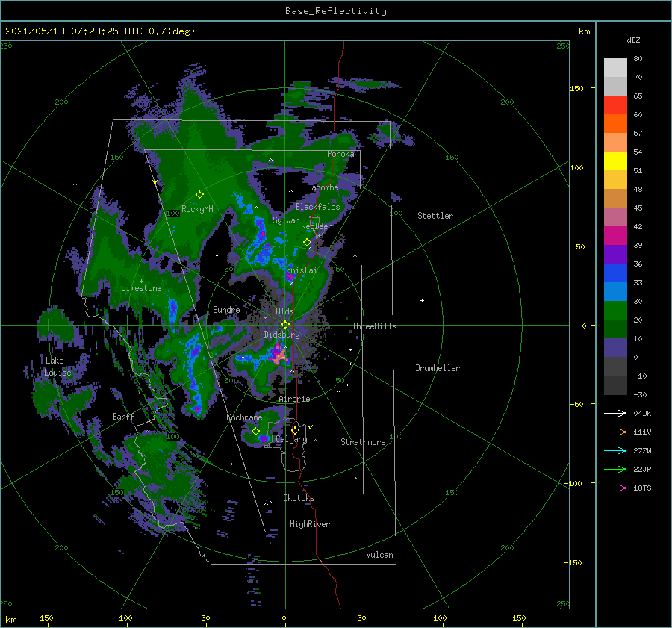Image resolution: width=672 pixels, height=628 pixels.
Task: Click the dBZ legend heading
Action: tap(633, 40)
